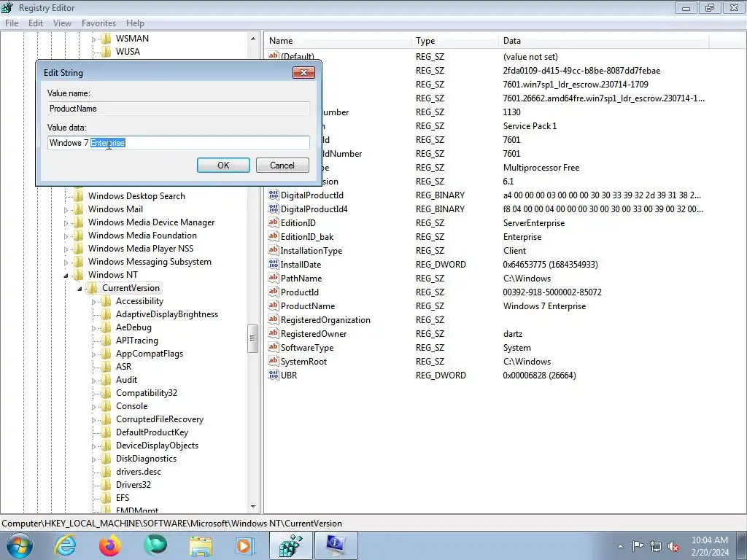Click the PathName string value icon
This screenshot has height=560, width=747.
[274, 278]
